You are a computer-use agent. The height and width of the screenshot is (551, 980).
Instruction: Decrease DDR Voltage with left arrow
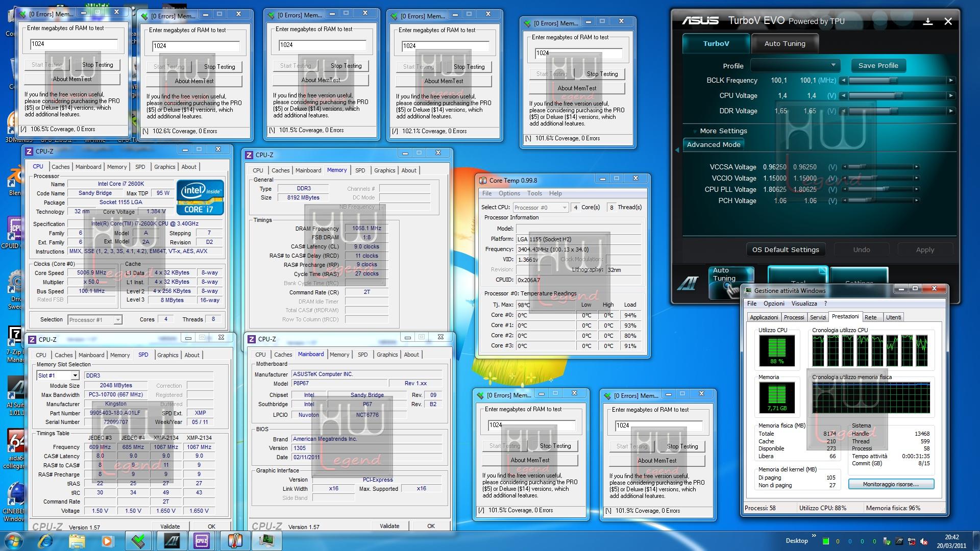pos(843,111)
